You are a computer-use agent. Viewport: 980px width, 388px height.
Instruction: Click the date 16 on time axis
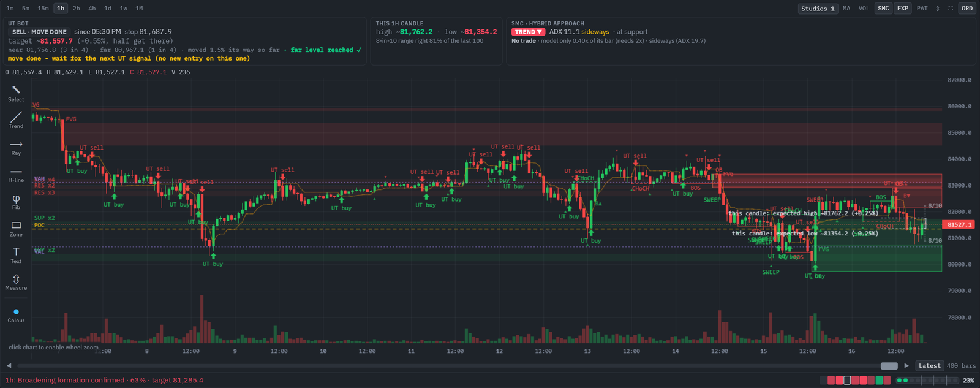tap(851, 351)
